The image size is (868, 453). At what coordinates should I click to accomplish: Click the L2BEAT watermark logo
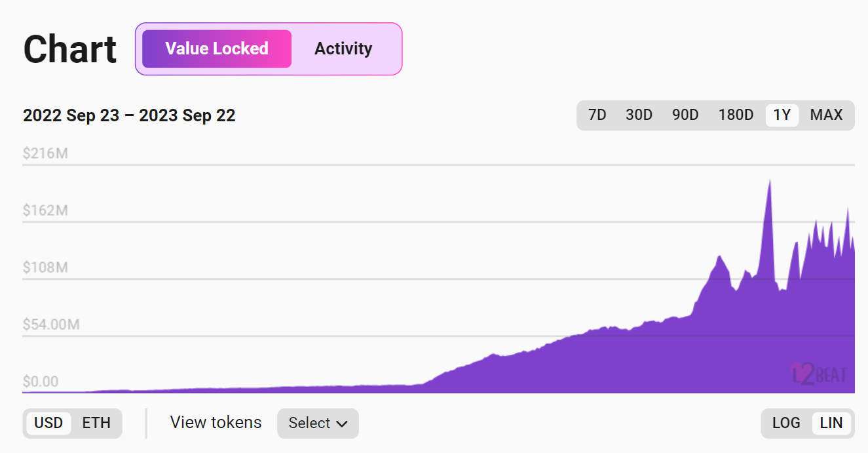coord(819,374)
